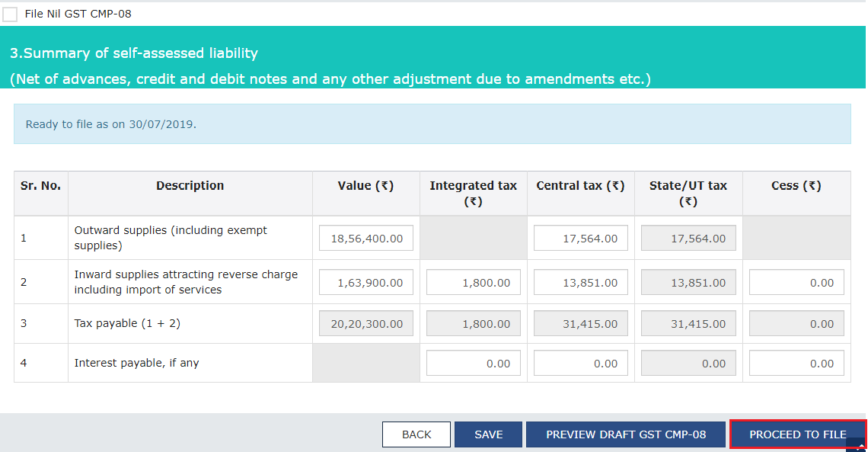Enable the File Nil GST CMP-08 checkbox
The image size is (868, 452).
tap(10, 14)
